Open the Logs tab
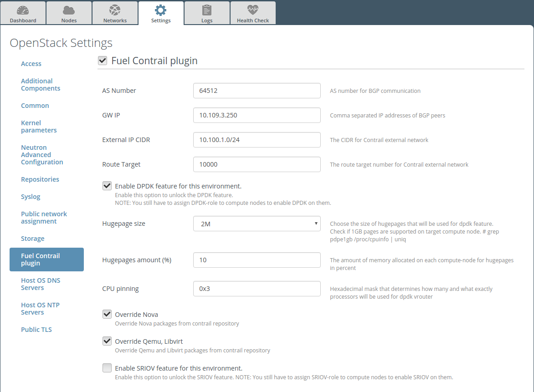Image resolution: width=534 pixels, height=392 pixels. point(207,13)
